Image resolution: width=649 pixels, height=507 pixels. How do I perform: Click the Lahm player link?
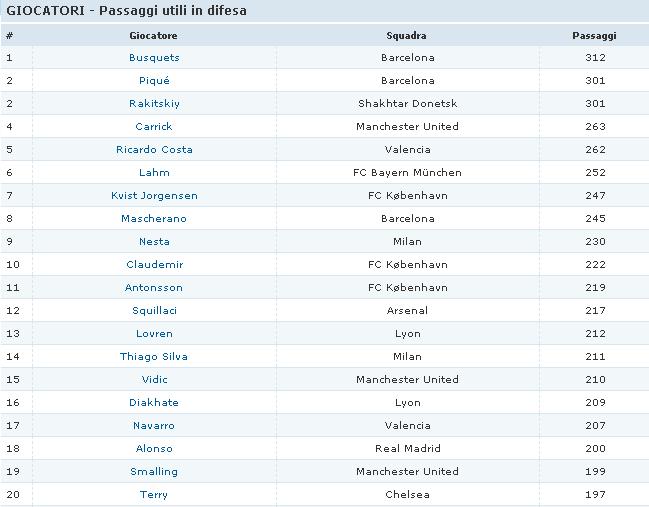point(154,173)
